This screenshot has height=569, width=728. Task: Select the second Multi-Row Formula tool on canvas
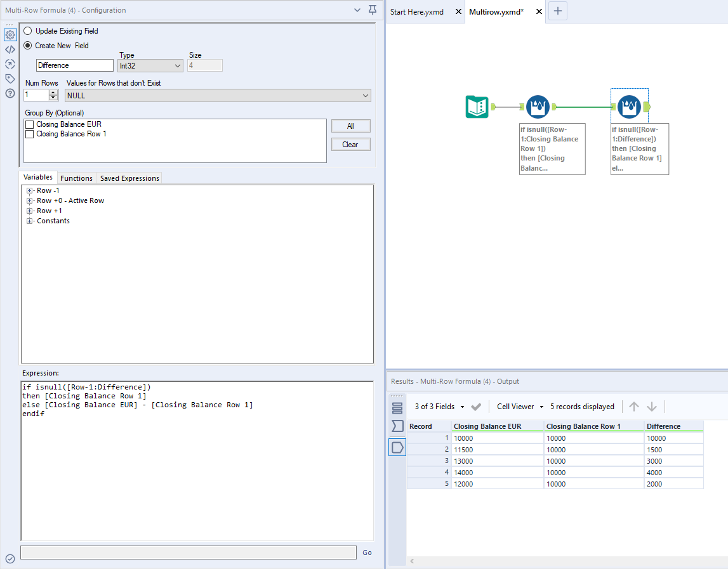(629, 107)
